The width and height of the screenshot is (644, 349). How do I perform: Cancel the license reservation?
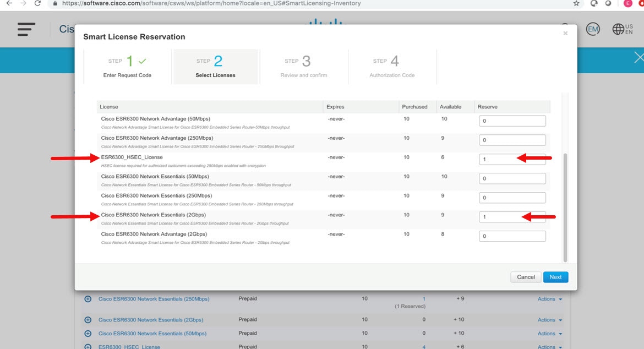(x=526, y=277)
